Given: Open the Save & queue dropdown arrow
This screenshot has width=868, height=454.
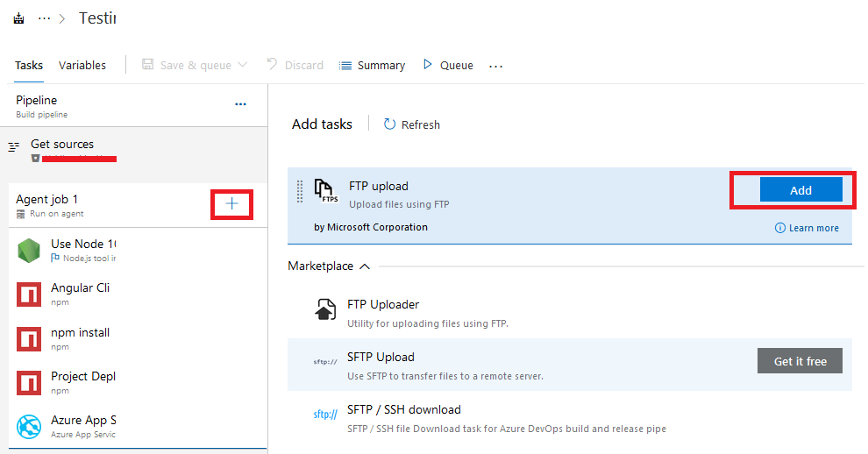Looking at the screenshot, I should [x=243, y=65].
